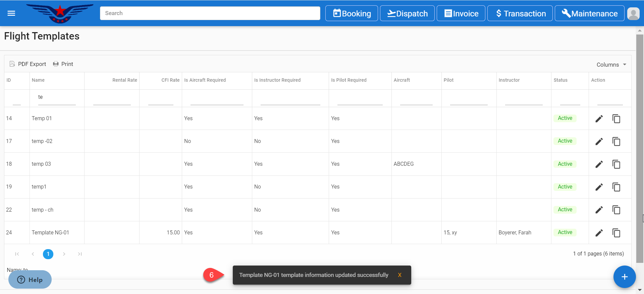Click the airline wings logo

[x=60, y=13]
